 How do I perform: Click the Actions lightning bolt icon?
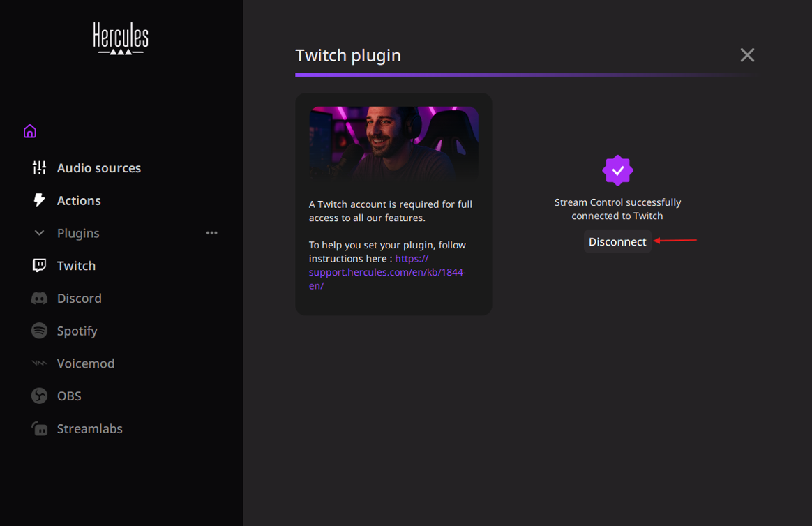(x=39, y=201)
